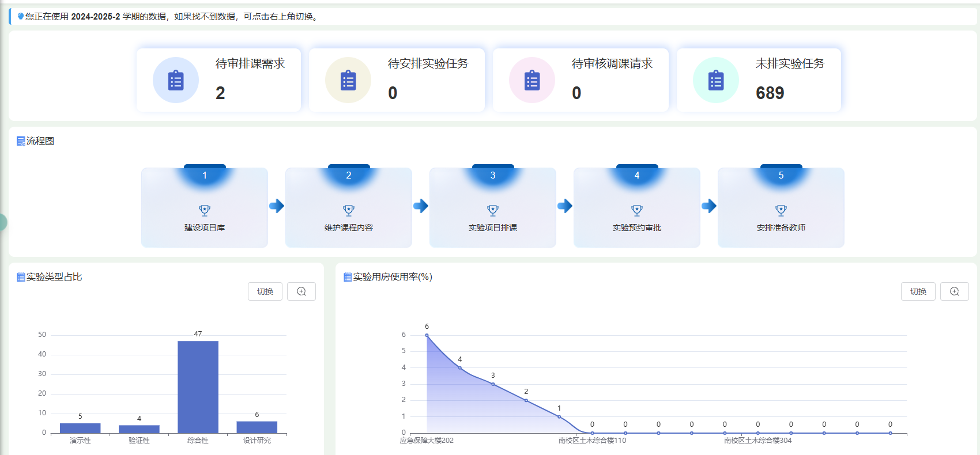Click the 验证性 bar valued 4
The image size is (980, 455).
pyautogui.click(x=139, y=429)
